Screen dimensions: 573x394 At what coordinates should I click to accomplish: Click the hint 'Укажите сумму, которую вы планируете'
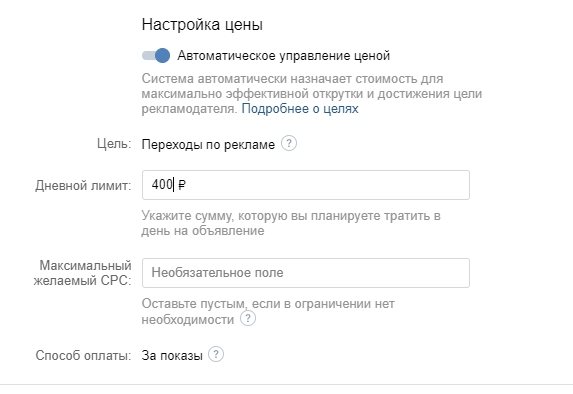click(x=261, y=216)
